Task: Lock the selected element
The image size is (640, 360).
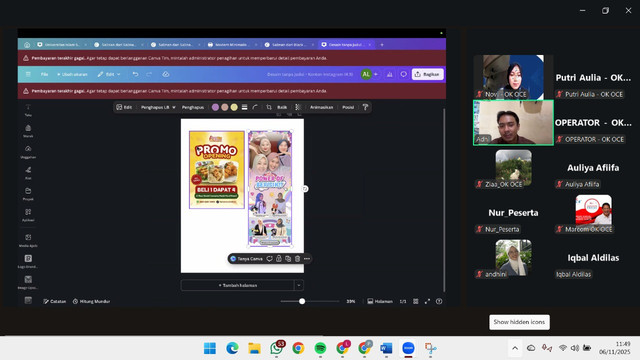Action: (279, 259)
